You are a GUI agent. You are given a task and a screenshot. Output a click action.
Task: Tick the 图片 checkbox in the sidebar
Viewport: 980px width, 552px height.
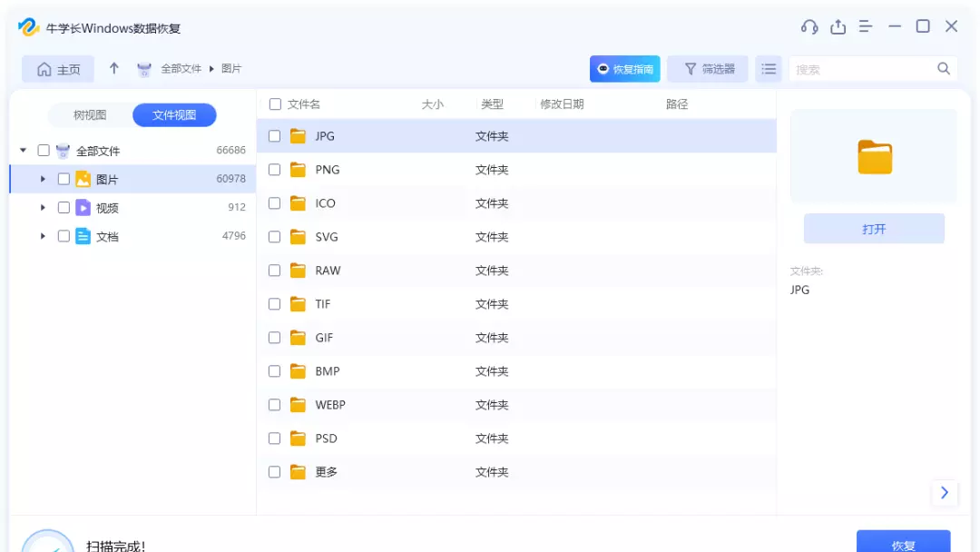pyautogui.click(x=64, y=179)
